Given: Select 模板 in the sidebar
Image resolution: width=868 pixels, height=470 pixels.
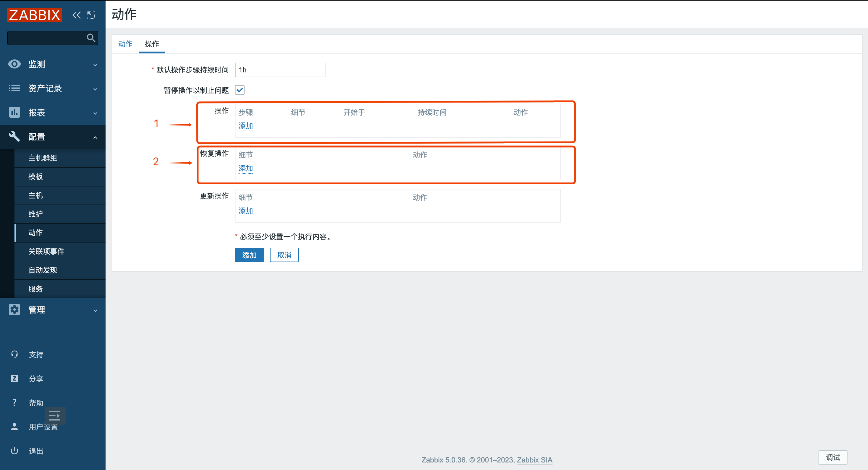Looking at the screenshot, I should 35,176.
